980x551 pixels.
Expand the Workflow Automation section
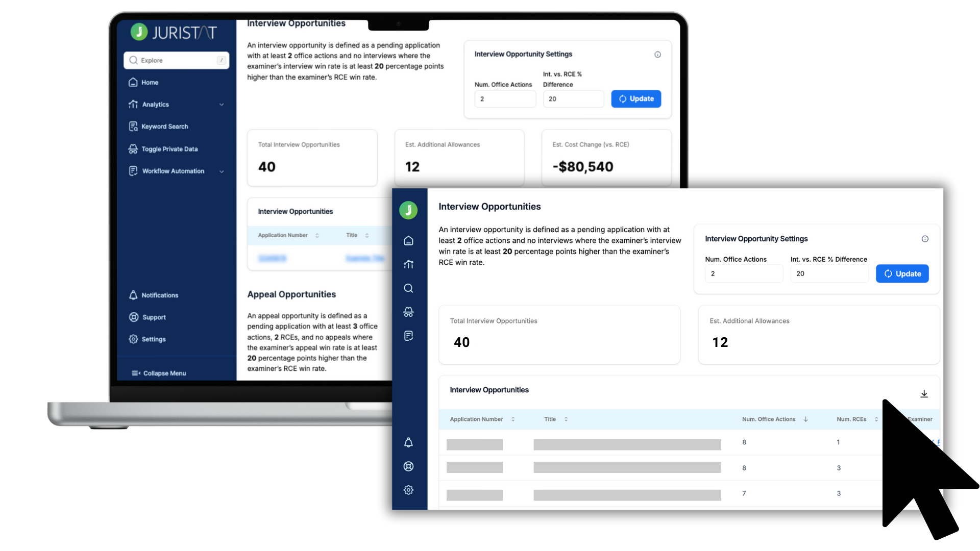222,171
